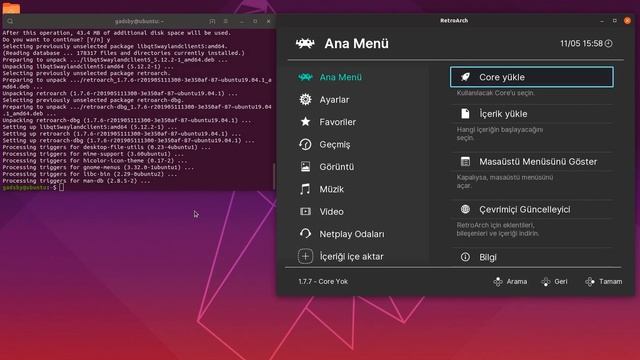640x360 pixels.
Task: Click the Arama gamepad hint icon
Action: (x=498, y=282)
